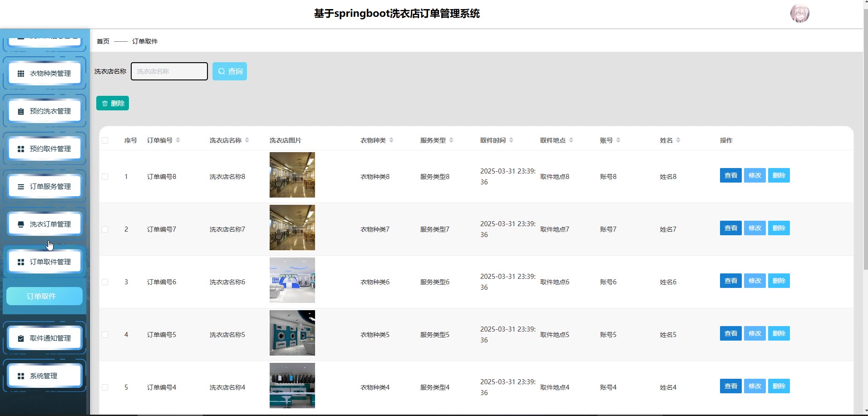
Task: Click the four-square icon beside 预约取件管理
Action: (21, 149)
